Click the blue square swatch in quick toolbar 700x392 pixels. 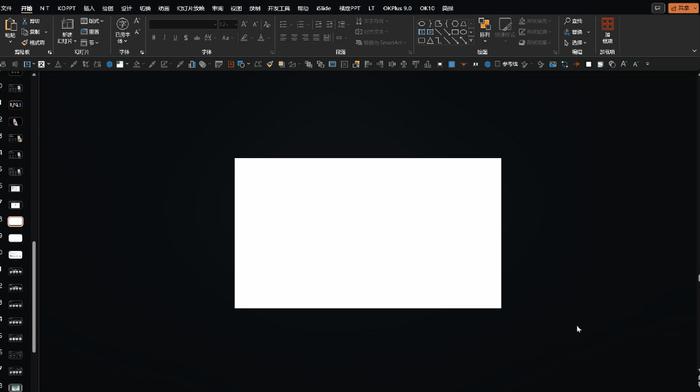coord(452,64)
